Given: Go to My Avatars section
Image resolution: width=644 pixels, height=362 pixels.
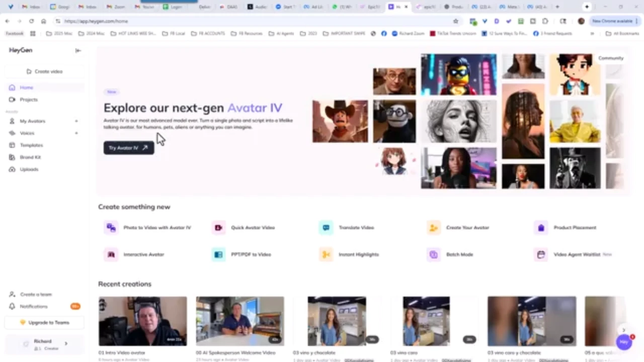Looking at the screenshot, I should pos(32,121).
